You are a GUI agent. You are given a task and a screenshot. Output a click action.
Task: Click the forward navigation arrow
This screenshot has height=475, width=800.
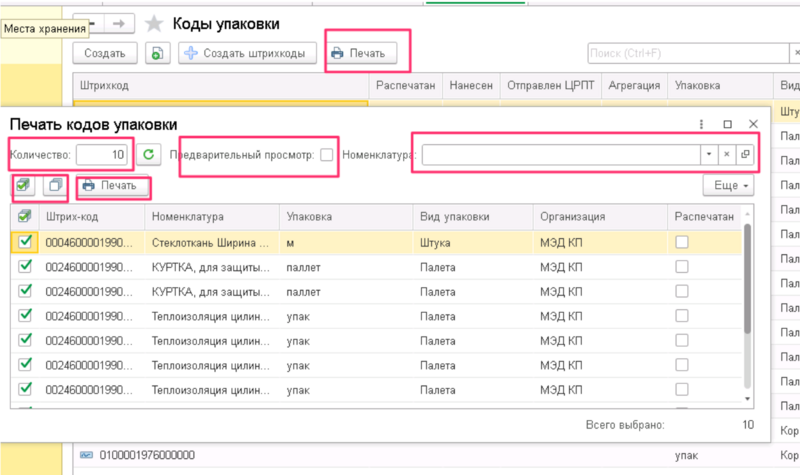click(x=119, y=23)
